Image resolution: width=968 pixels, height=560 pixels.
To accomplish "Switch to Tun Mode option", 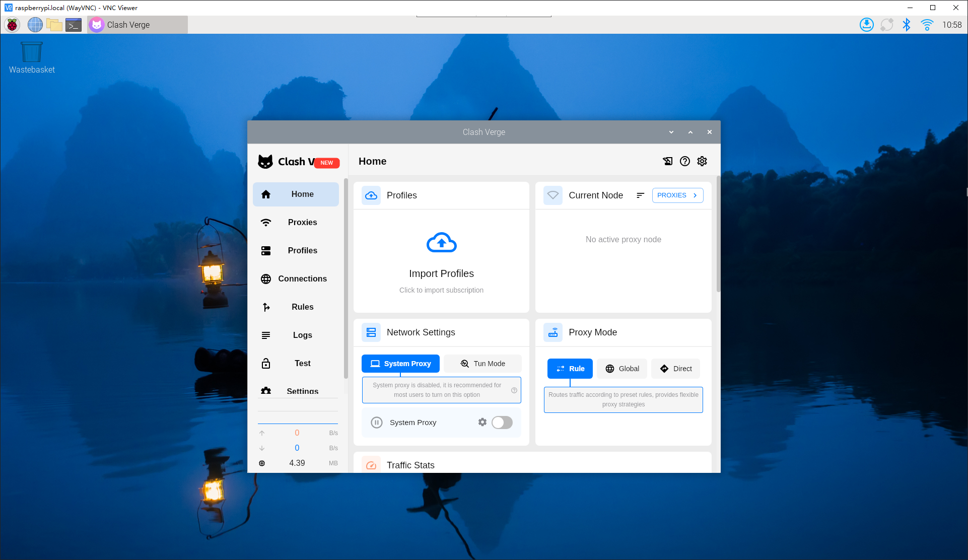I will pyautogui.click(x=482, y=364).
